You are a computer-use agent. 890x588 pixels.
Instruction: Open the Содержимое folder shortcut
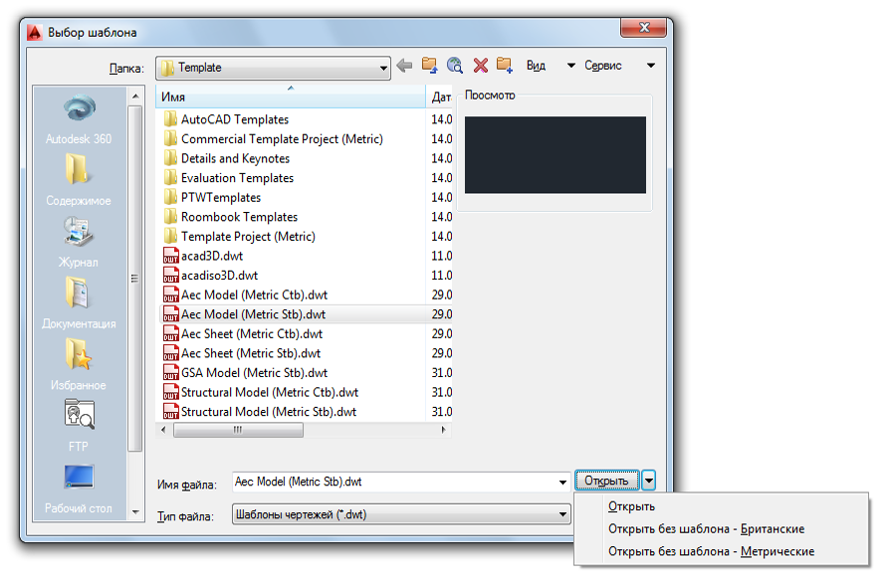(79, 180)
